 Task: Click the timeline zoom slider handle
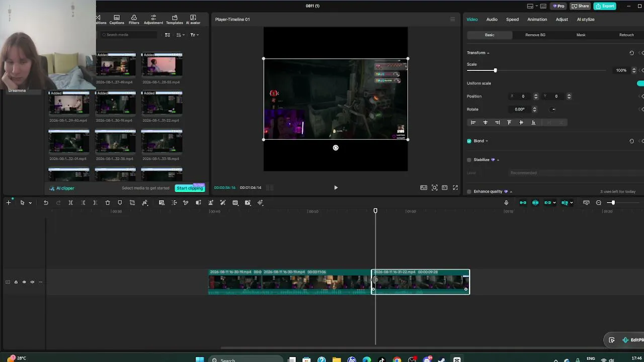coord(612,203)
